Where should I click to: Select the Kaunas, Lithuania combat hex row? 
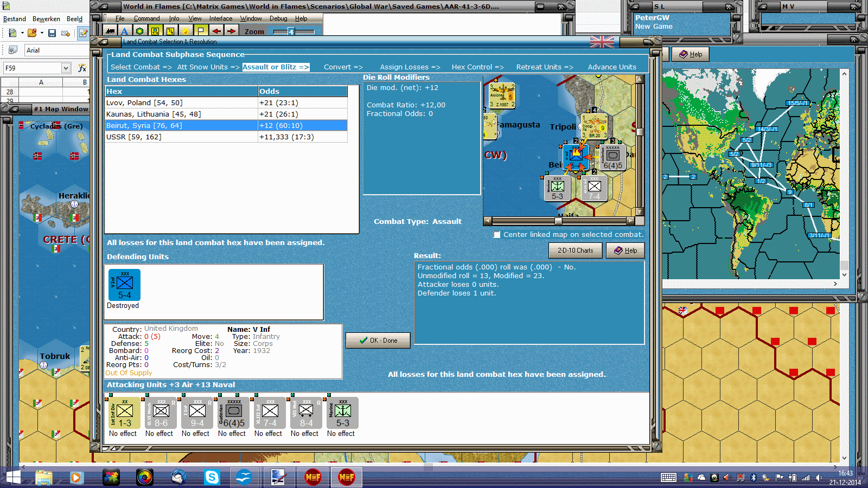click(226, 114)
